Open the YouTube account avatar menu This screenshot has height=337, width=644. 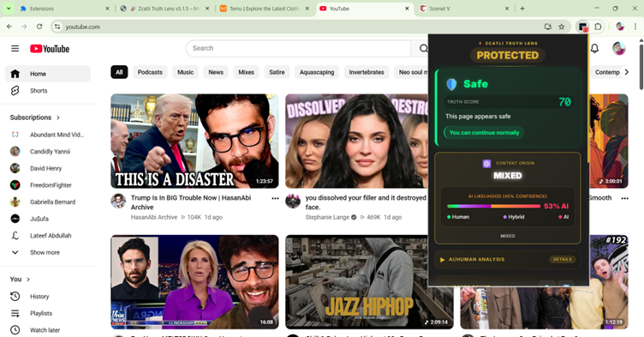tap(618, 49)
